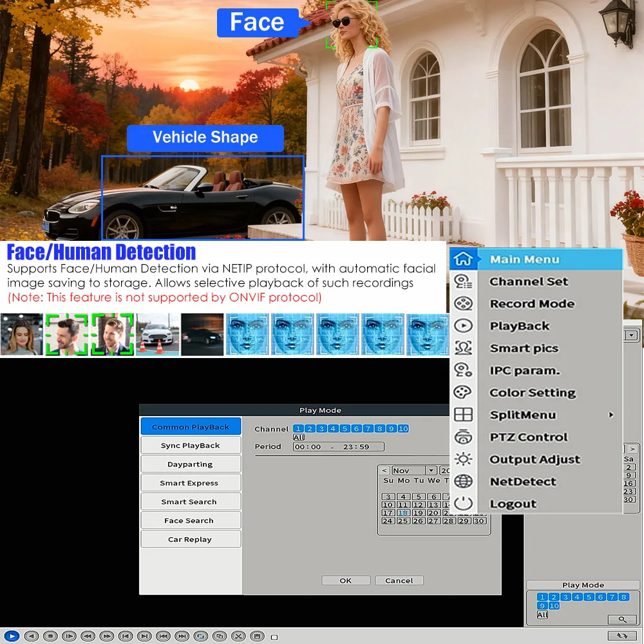Confirm with the OK button
The height and width of the screenshot is (644, 644).
tap(346, 580)
